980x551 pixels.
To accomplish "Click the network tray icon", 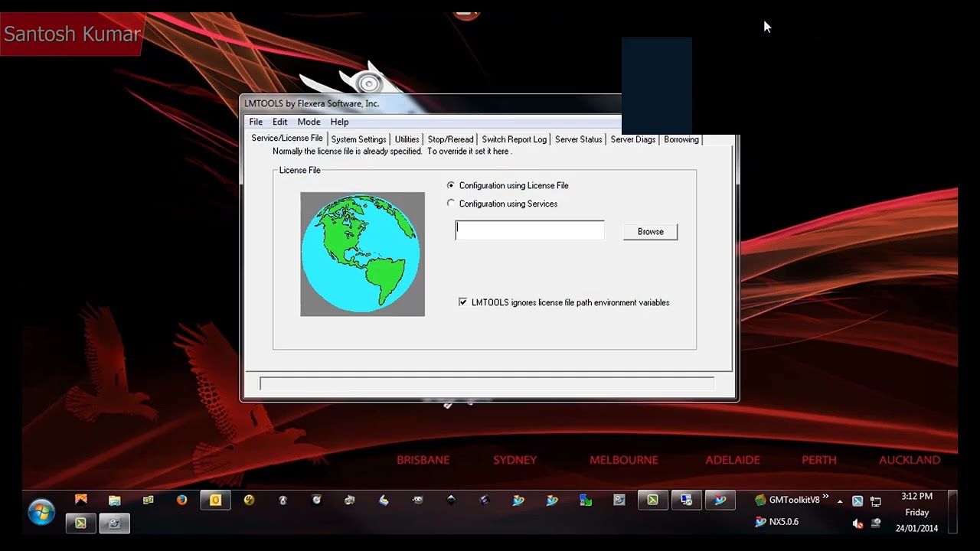I will [x=876, y=501].
